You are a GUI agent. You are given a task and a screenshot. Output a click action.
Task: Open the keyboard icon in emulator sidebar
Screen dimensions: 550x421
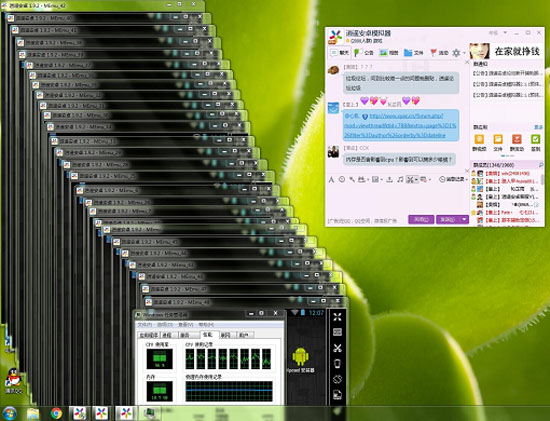tap(337, 332)
